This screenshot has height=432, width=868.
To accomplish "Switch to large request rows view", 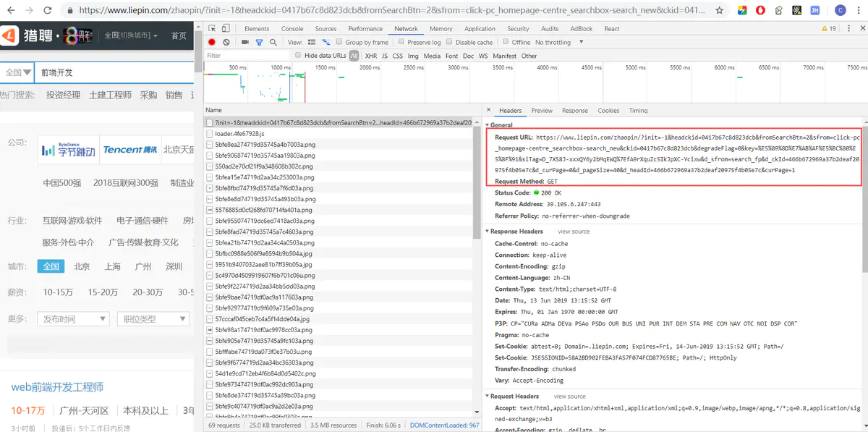I will [x=311, y=43].
